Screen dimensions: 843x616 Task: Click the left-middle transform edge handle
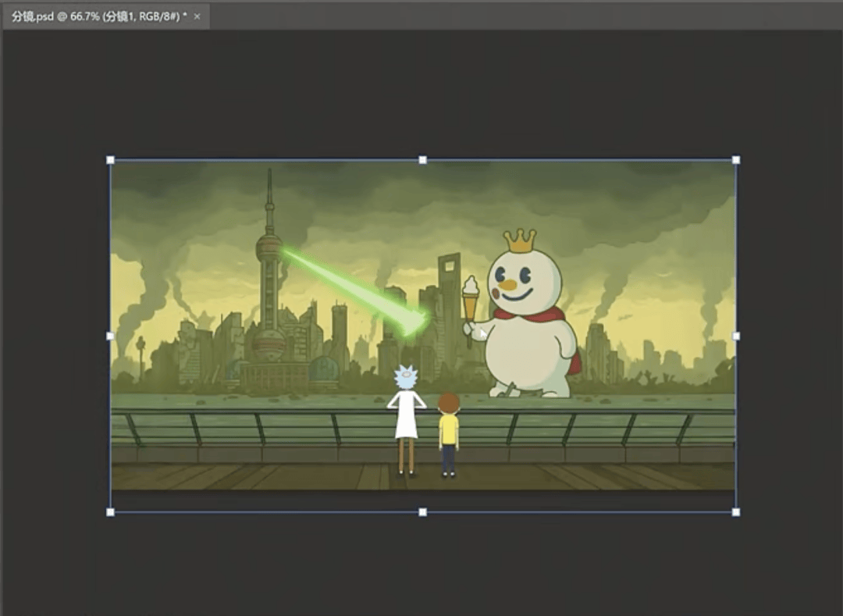coord(110,336)
